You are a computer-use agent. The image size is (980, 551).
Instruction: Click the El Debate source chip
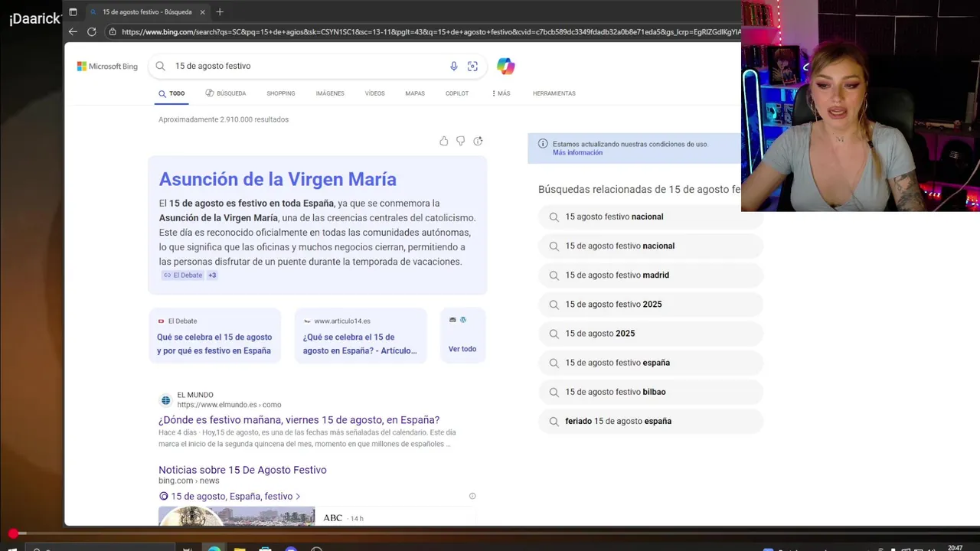[183, 275]
